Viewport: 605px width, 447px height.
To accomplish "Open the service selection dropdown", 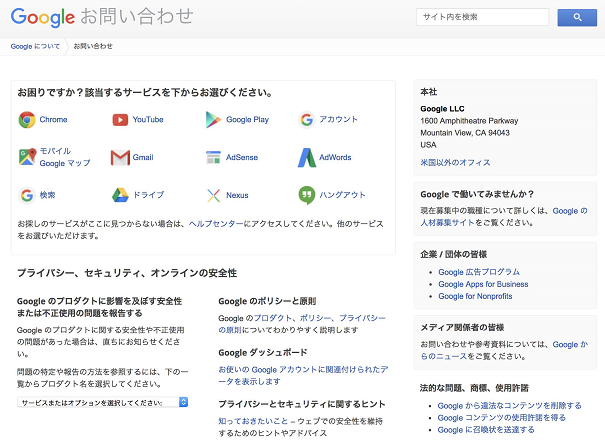I will click(x=102, y=402).
